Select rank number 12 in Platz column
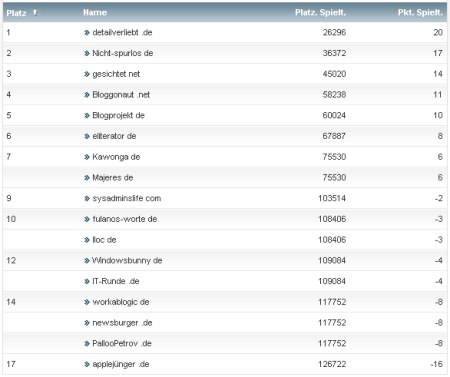Screen dimensions: 450x377 (x=11, y=260)
